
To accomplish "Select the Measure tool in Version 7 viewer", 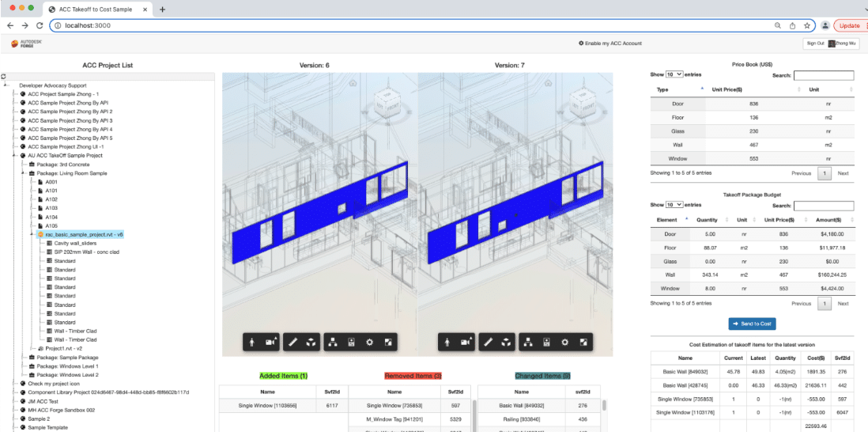I will tap(488, 343).
